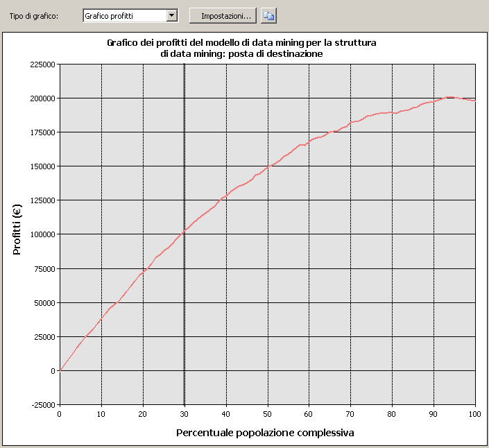Click the 40 tick label on X-axis

tap(226, 414)
